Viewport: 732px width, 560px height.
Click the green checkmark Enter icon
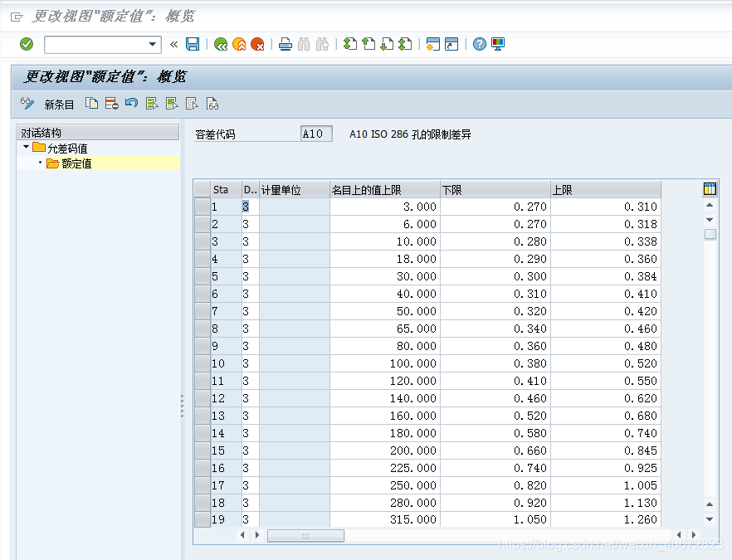[27, 44]
